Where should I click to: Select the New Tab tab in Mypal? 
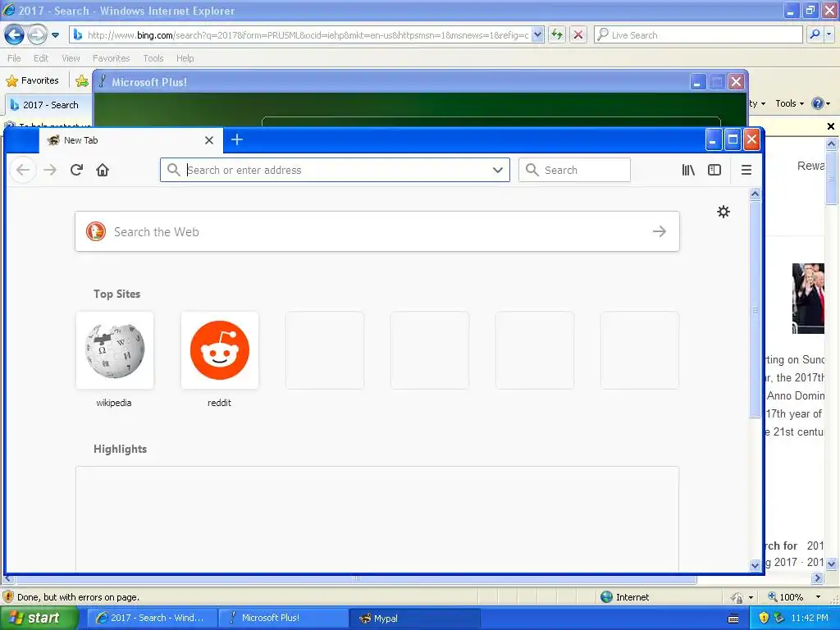[130, 140]
